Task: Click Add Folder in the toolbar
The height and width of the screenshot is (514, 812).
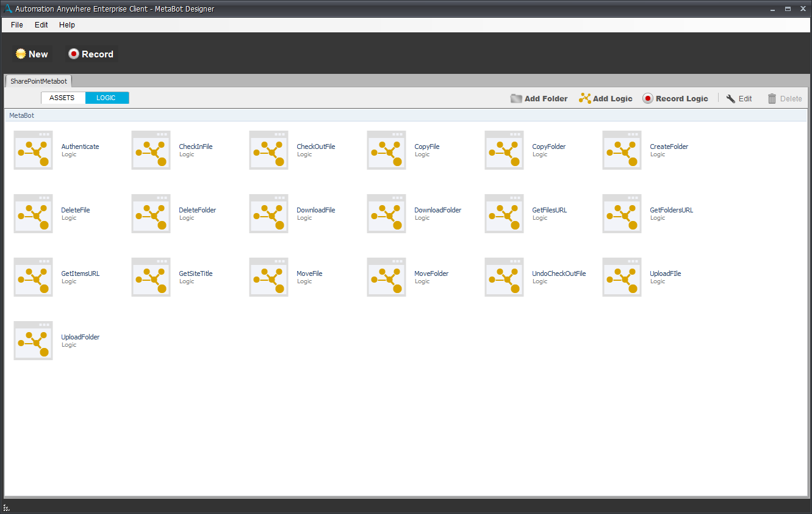Action: coord(539,98)
